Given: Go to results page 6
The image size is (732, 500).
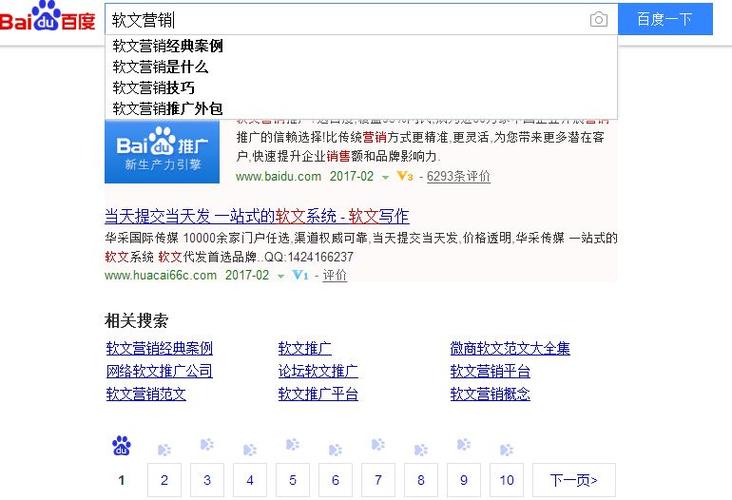Looking at the screenshot, I should tap(335, 480).
